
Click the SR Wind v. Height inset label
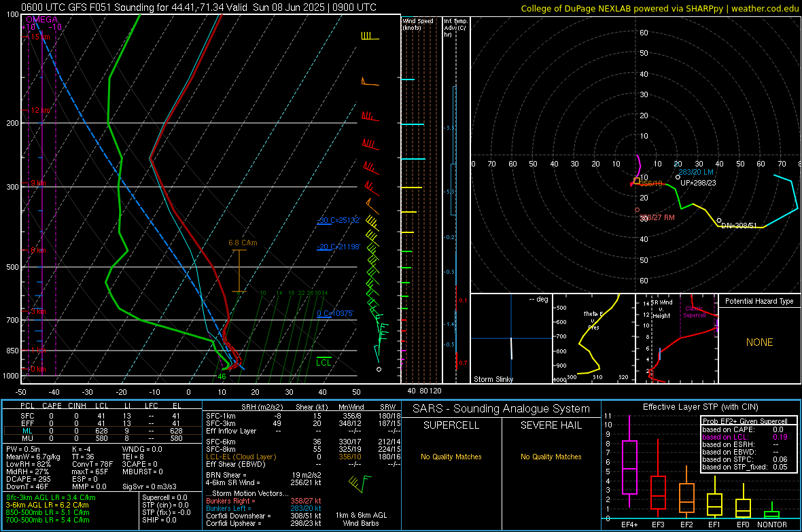[x=661, y=309]
